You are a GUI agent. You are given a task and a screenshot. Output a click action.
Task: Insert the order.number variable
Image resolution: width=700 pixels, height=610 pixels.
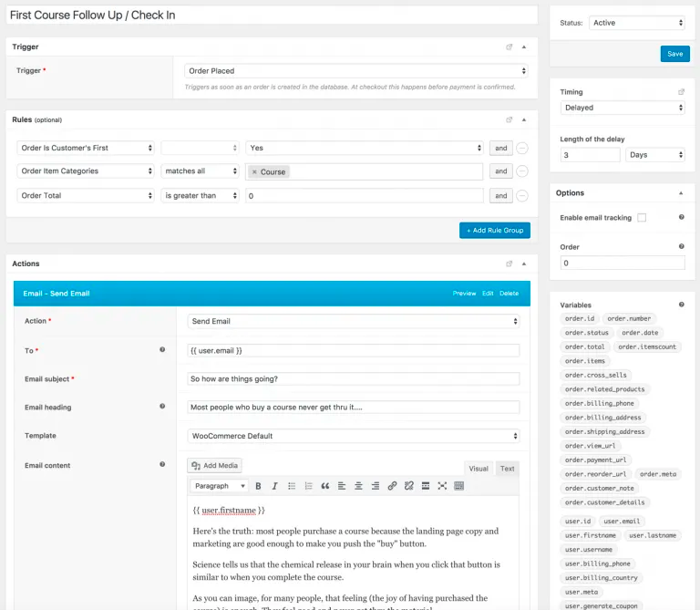pos(629,318)
